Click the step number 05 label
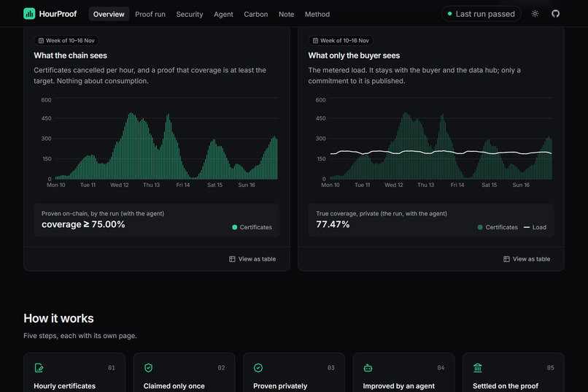This screenshot has width=588, height=392. click(550, 368)
